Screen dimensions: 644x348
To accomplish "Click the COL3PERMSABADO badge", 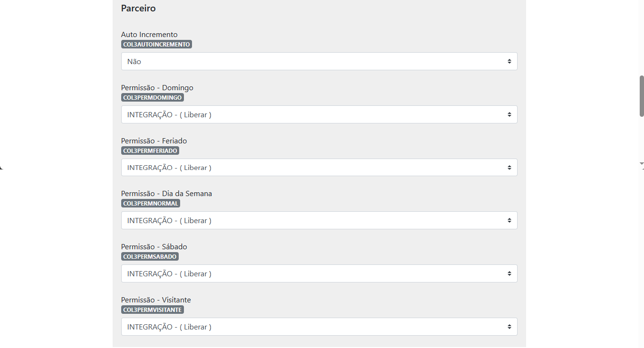I will tap(150, 256).
